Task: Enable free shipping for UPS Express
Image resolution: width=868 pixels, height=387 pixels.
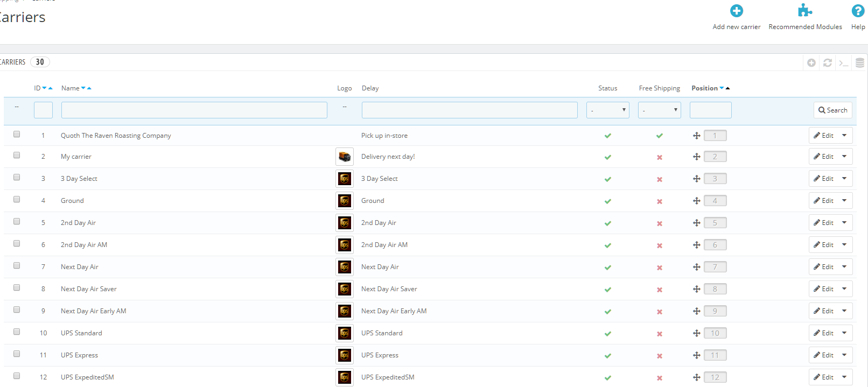Action: 659,356
